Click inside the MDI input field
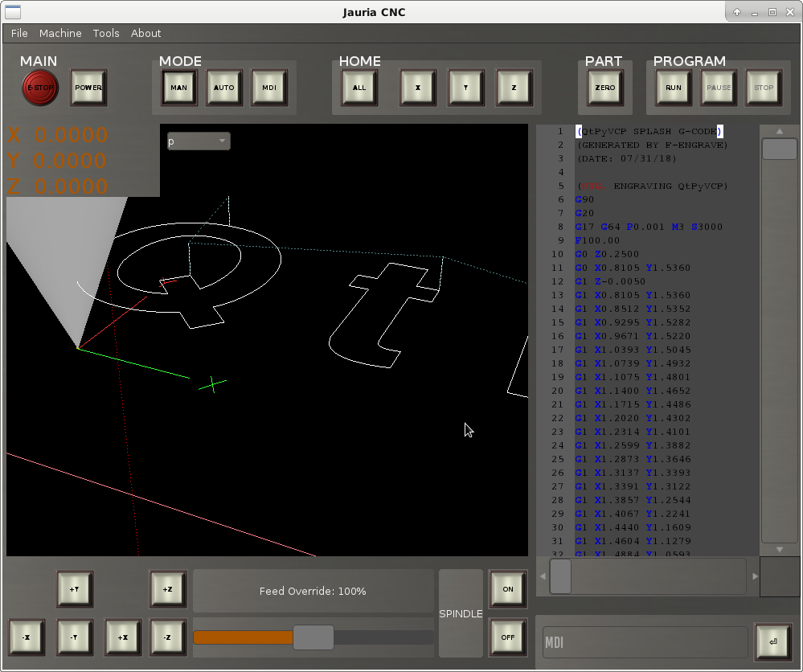 (x=645, y=642)
